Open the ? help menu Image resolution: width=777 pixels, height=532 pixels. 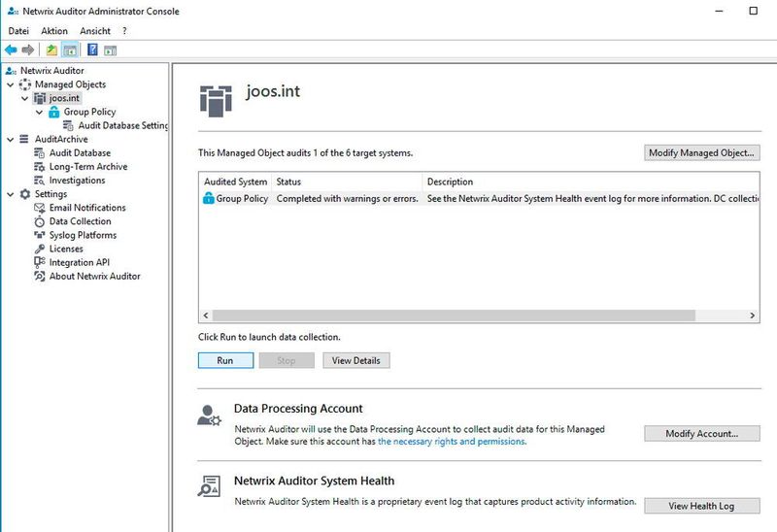(x=124, y=31)
